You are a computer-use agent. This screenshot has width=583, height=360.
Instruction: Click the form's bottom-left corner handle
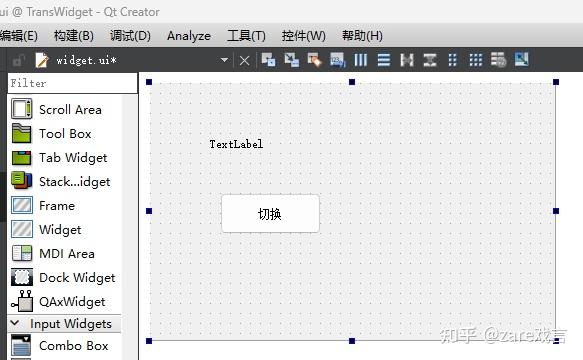(x=149, y=341)
